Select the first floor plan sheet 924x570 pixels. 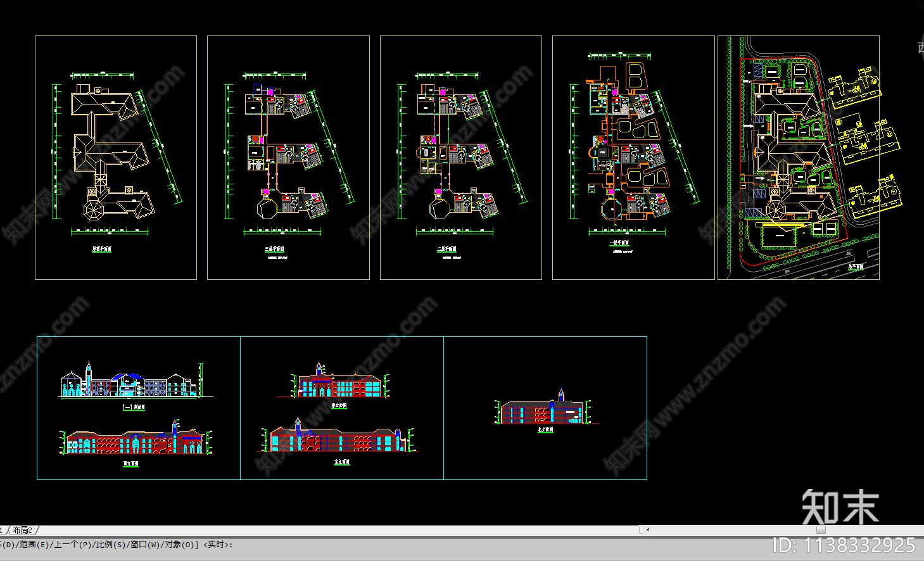(x=633, y=158)
